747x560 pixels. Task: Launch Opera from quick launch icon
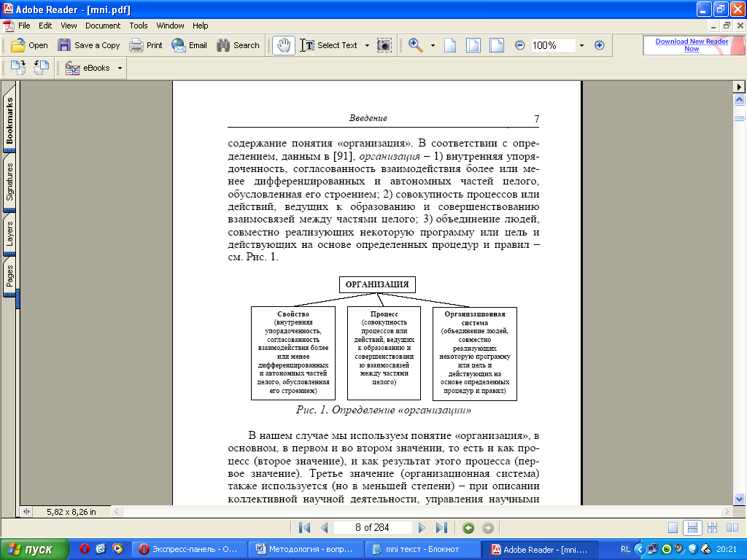pos(85,549)
